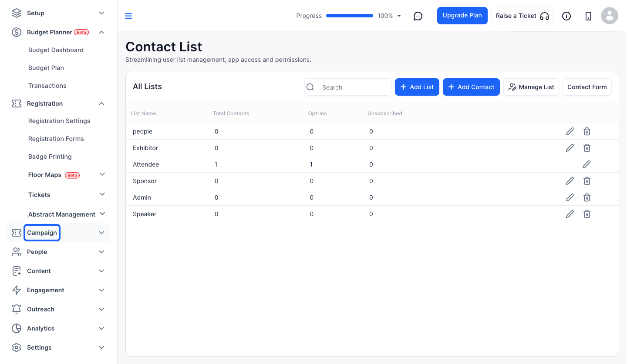Click the Settings gear icon
This screenshot has height=364, width=627.
pos(17,347)
